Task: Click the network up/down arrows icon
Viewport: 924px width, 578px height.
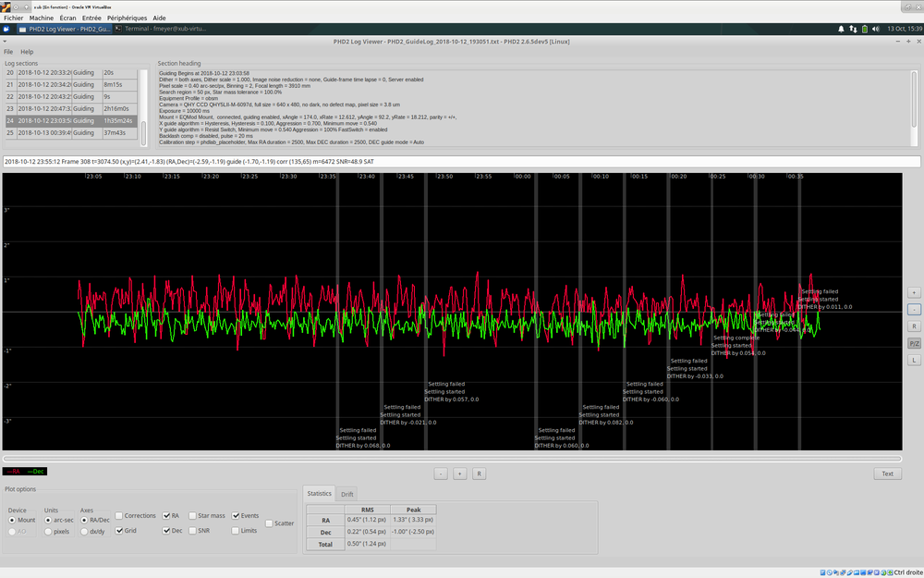Action: [853, 29]
